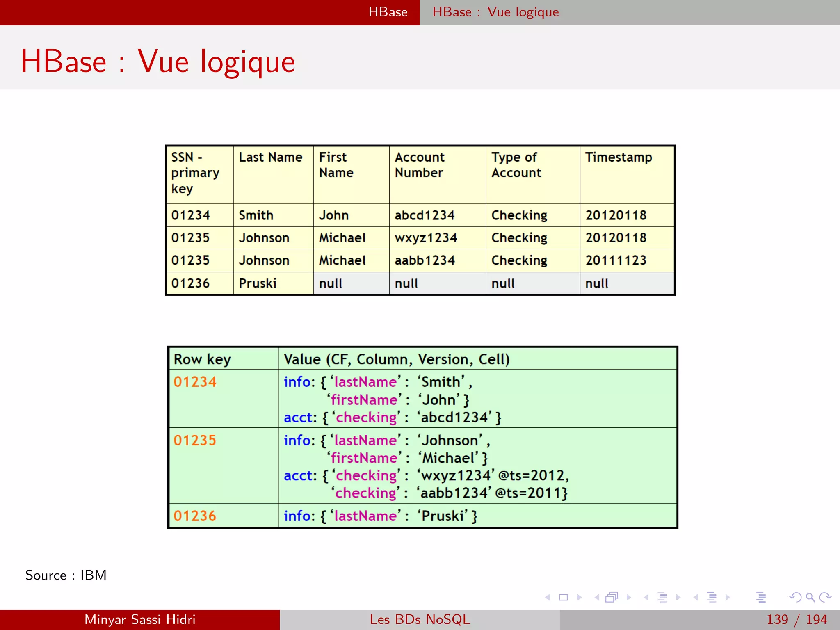This screenshot has width=840, height=630.
Task: Click the 'Type of Account' column header
Action: coord(533,175)
